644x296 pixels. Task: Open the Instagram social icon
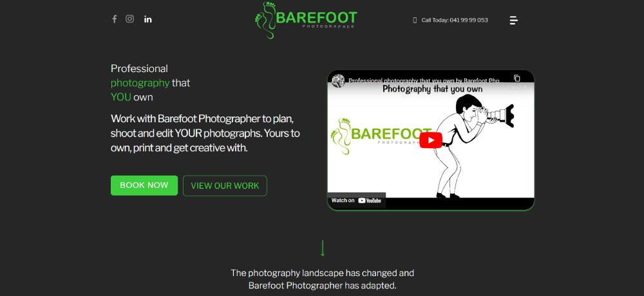click(130, 19)
